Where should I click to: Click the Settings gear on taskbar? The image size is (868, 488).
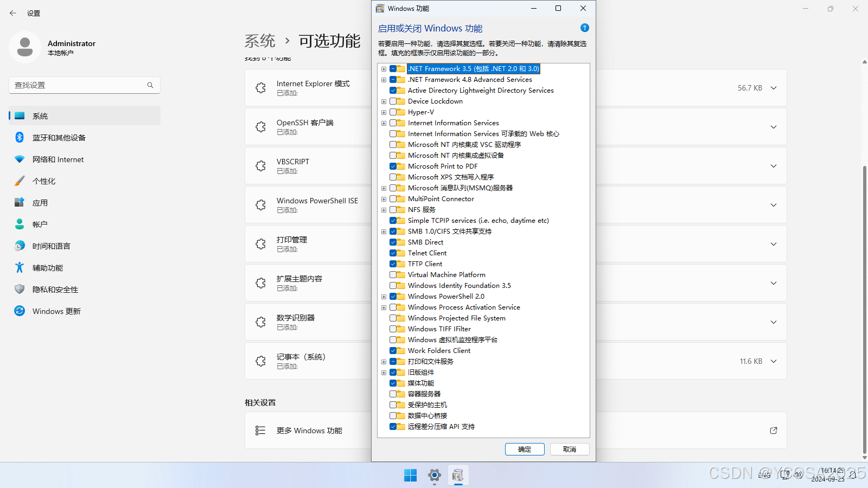pos(435,476)
